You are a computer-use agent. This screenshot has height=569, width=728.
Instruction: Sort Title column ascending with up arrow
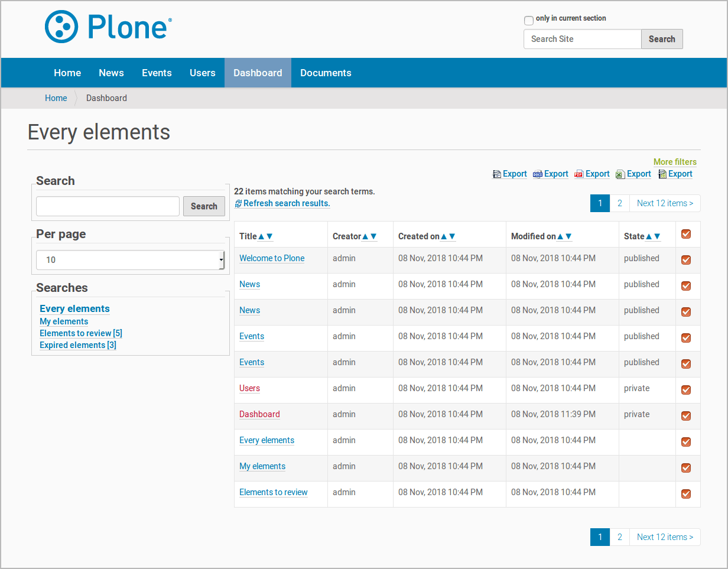pyautogui.click(x=261, y=236)
